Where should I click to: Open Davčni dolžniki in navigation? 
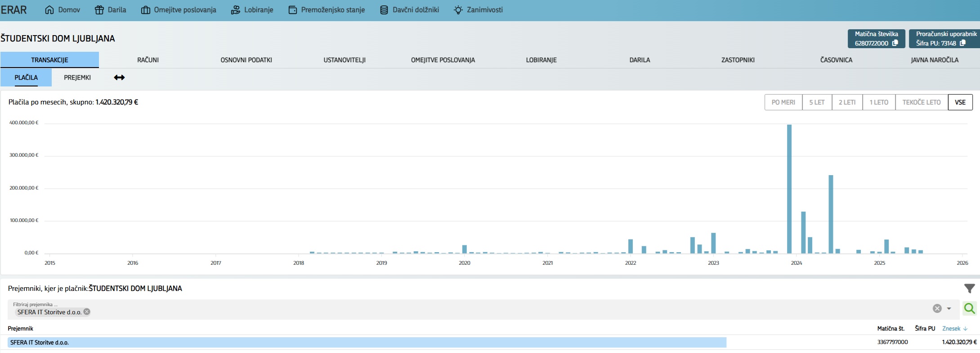[409, 10]
